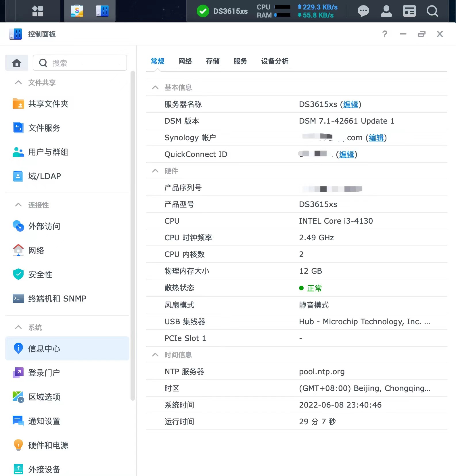Viewport: 456px width, 476px height.
Task: Open the widgets panel icon
Action: point(409,11)
